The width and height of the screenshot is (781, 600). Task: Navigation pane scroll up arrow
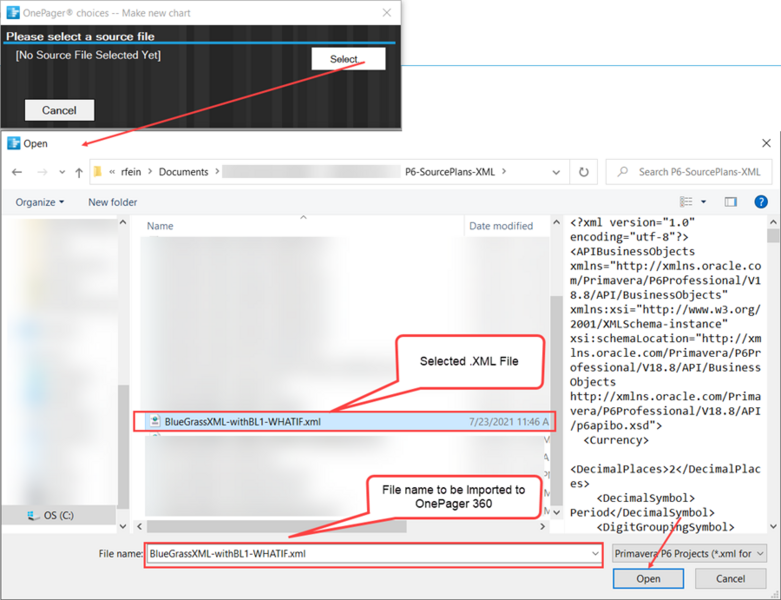coord(123,222)
